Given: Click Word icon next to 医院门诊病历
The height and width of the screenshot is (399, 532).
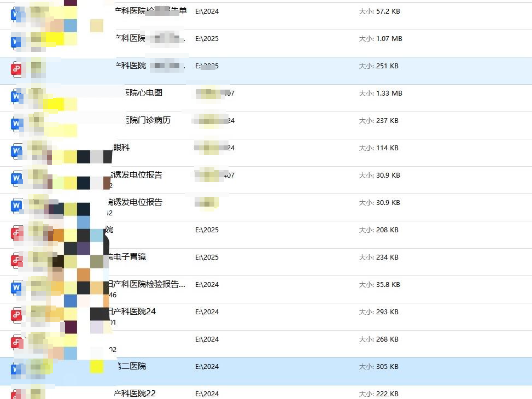Looking at the screenshot, I should (16, 124).
